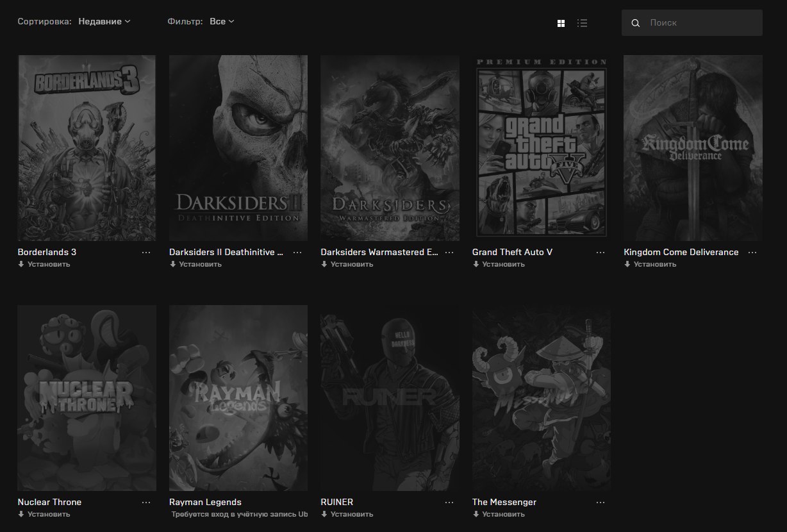Open the Kingdom Come Deliverance cover
The image size is (787, 532).
tap(693, 148)
